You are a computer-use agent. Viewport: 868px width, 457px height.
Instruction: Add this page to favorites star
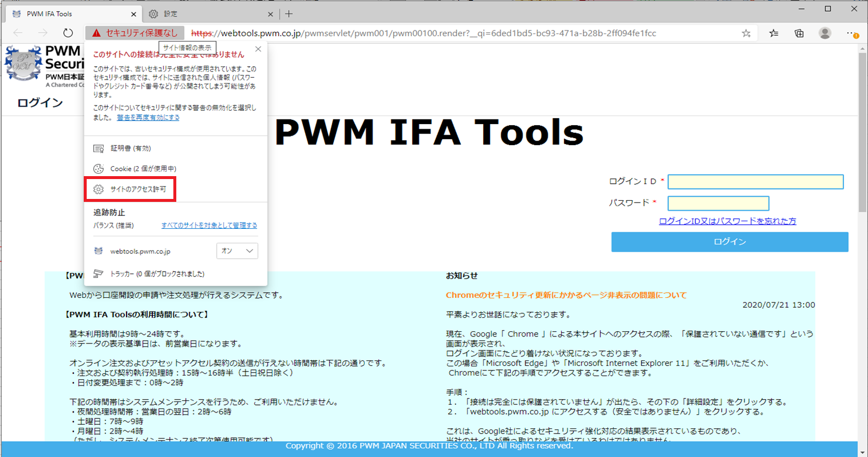(x=746, y=33)
